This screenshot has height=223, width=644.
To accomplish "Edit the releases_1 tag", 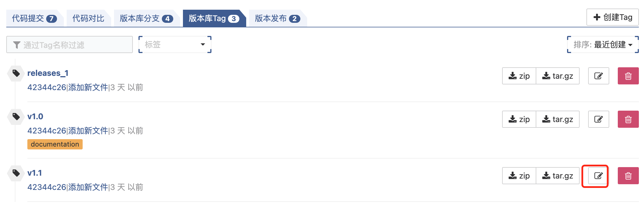I will coord(598,76).
